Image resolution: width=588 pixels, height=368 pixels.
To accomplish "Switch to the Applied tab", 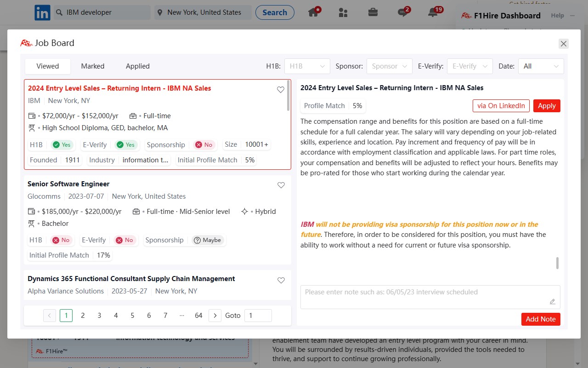I will coord(138,66).
